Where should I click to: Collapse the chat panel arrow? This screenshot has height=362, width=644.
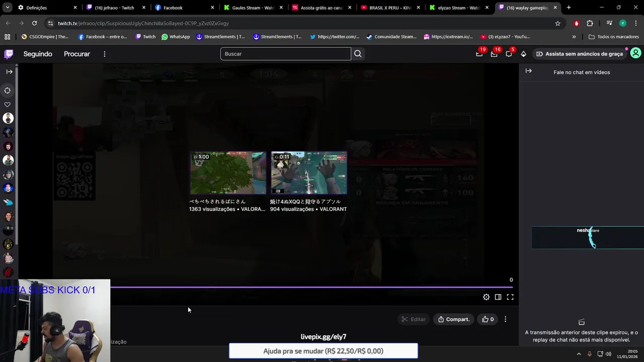pos(529,71)
